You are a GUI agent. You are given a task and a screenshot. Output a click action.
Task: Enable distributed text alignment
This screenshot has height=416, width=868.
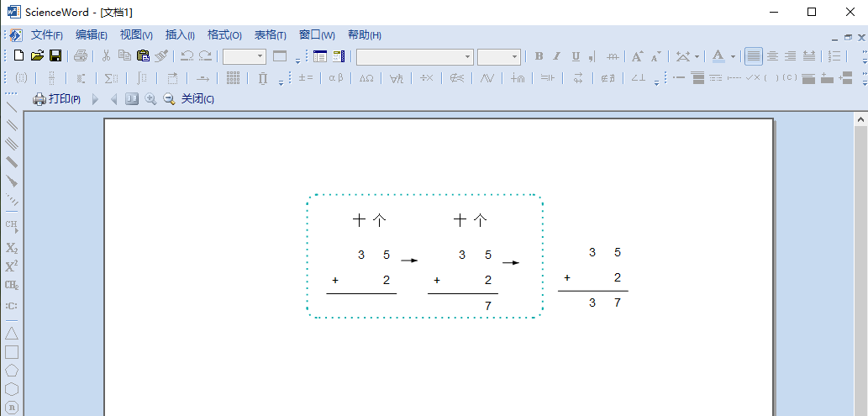tap(809, 56)
